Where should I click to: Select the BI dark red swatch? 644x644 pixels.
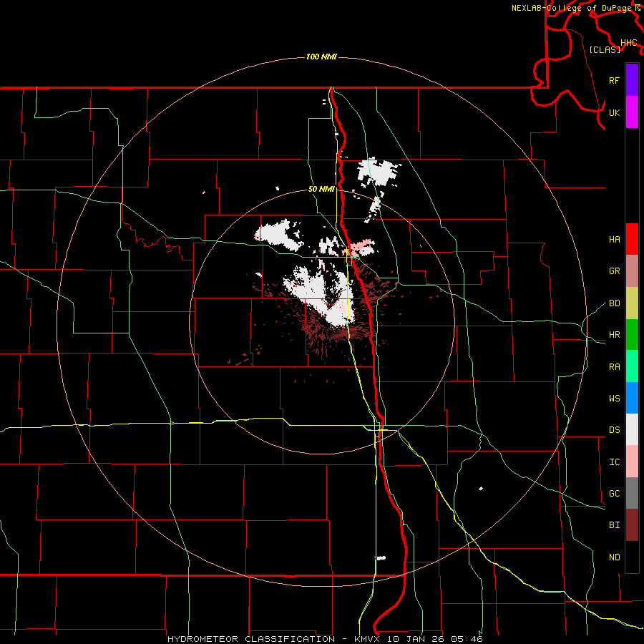point(632,525)
